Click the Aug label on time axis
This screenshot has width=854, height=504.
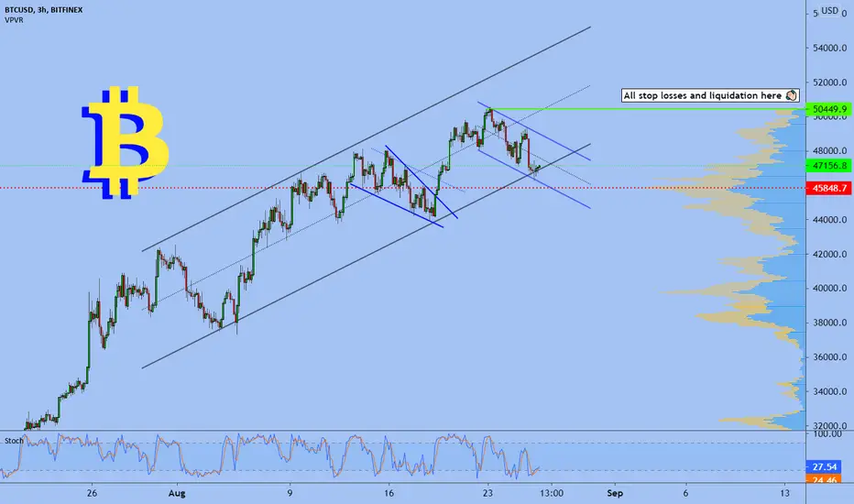pos(177,494)
